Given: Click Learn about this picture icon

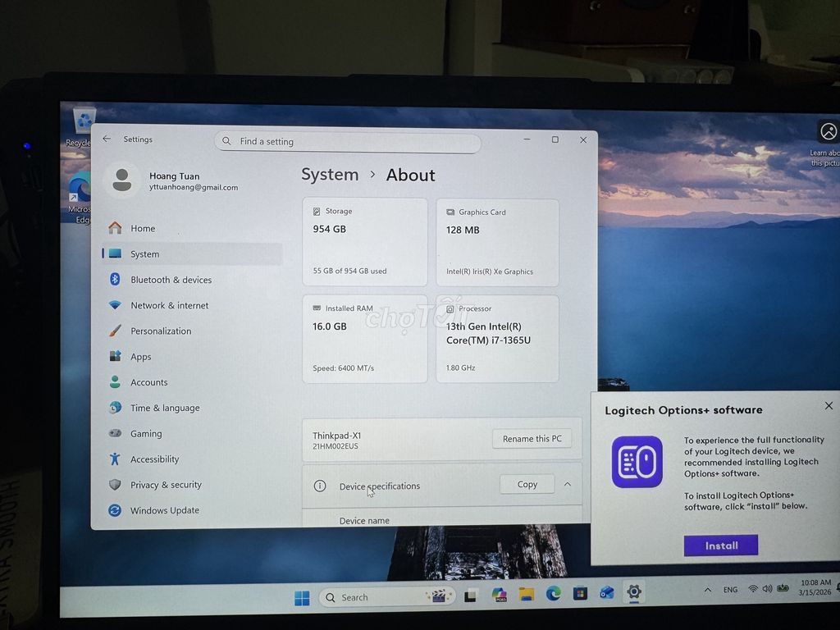Looking at the screenshot, I should 829,131.
